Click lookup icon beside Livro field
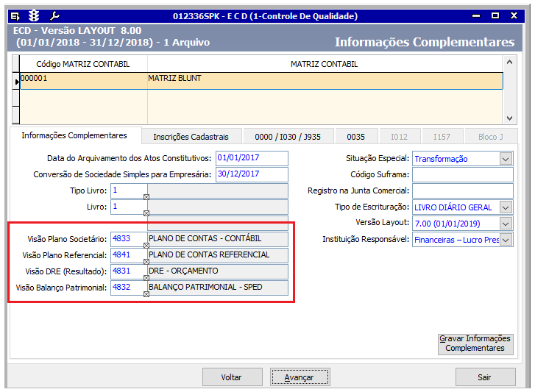Screen dimensions: 535x392 146,213
